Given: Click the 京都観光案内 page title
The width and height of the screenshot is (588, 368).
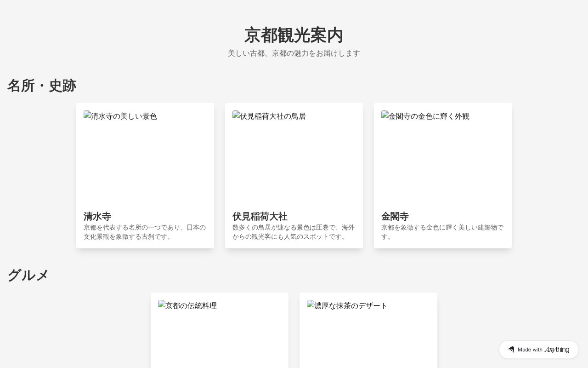Looking at the screenshot, I should tap(294, 35).
